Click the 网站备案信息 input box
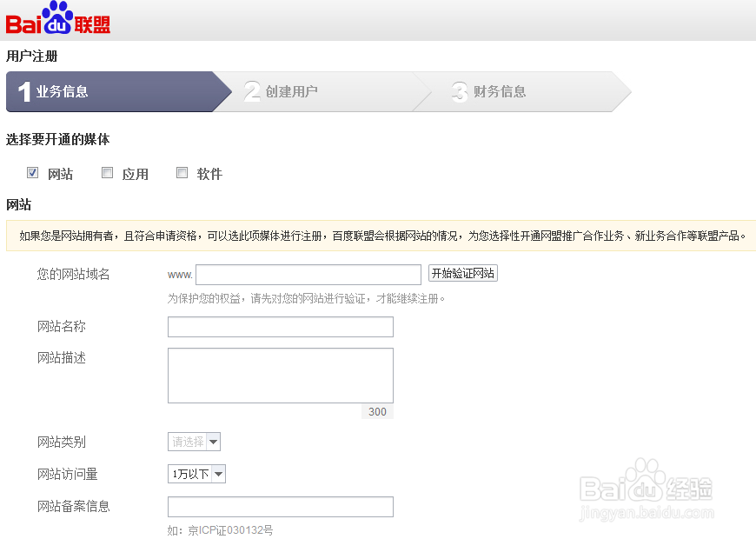756x539 pixels. [280, 507]
